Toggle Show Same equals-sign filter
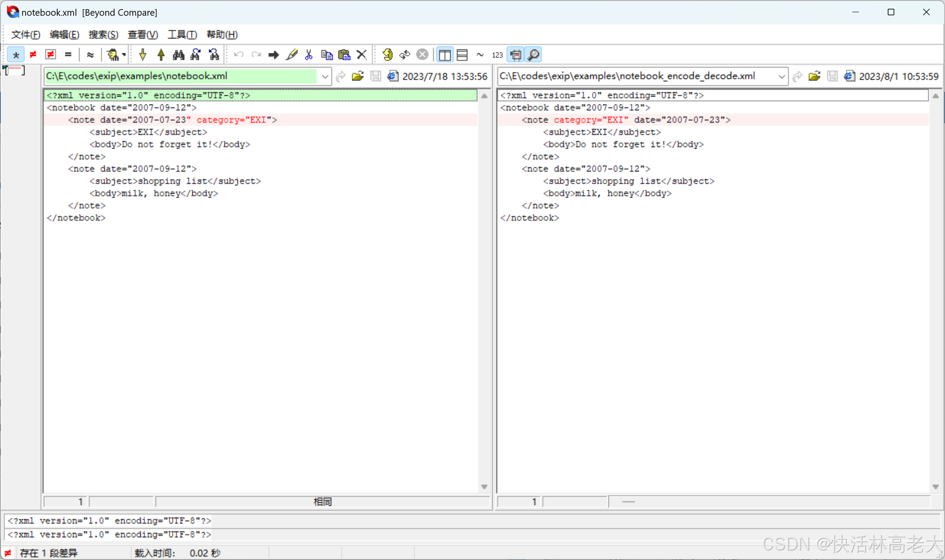The height and width of the screenshot is (560, 945). [68, 55]
